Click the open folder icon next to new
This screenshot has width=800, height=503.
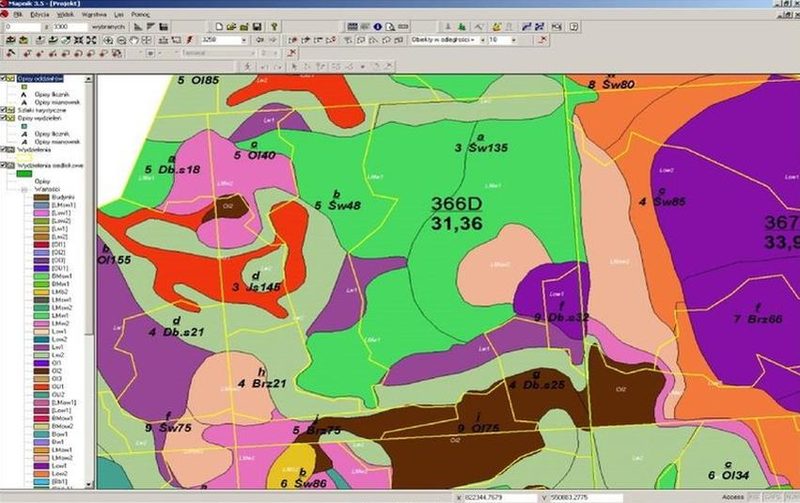231,27
